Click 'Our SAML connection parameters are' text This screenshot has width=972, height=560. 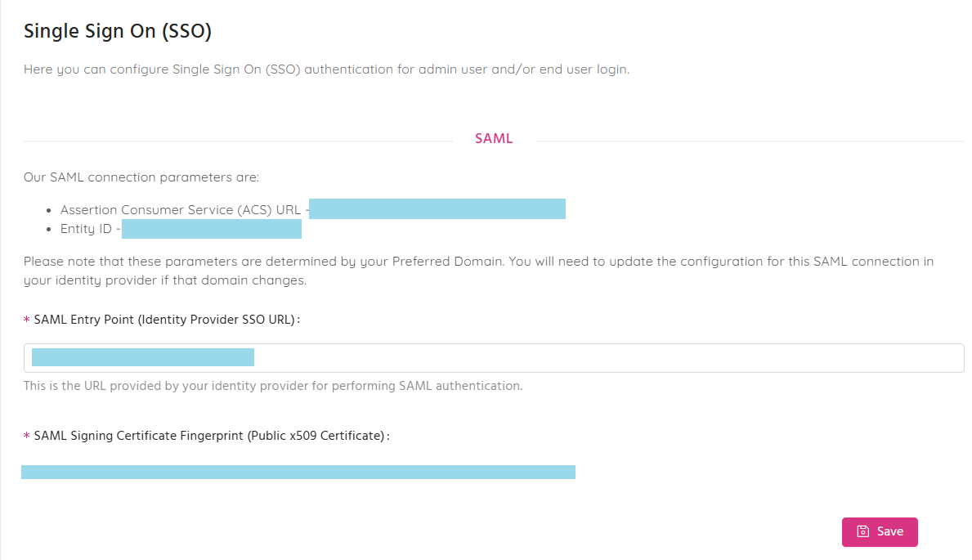click(141, 177)
